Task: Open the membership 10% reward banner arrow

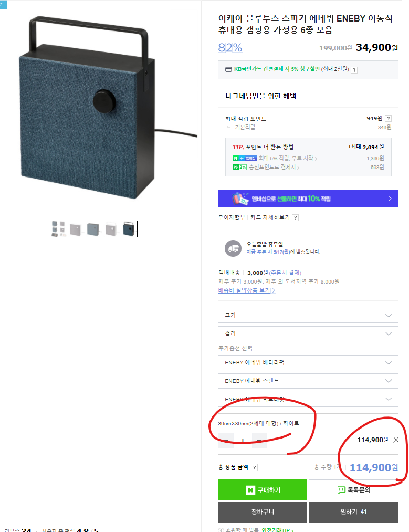Action: (390, 199)
